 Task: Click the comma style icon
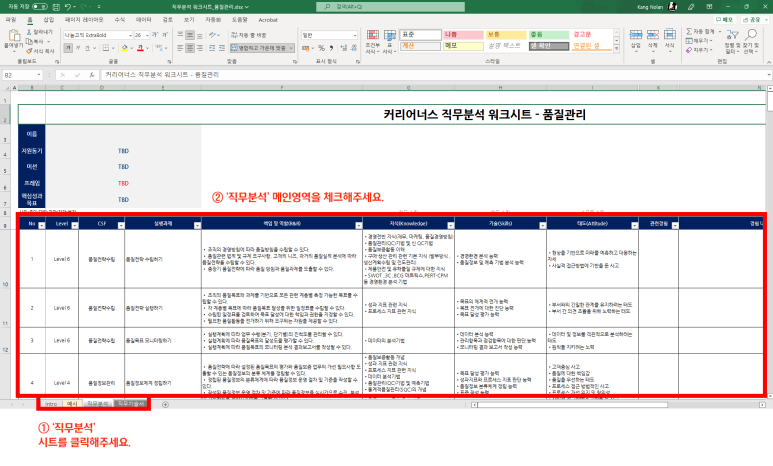coord(331,48)
